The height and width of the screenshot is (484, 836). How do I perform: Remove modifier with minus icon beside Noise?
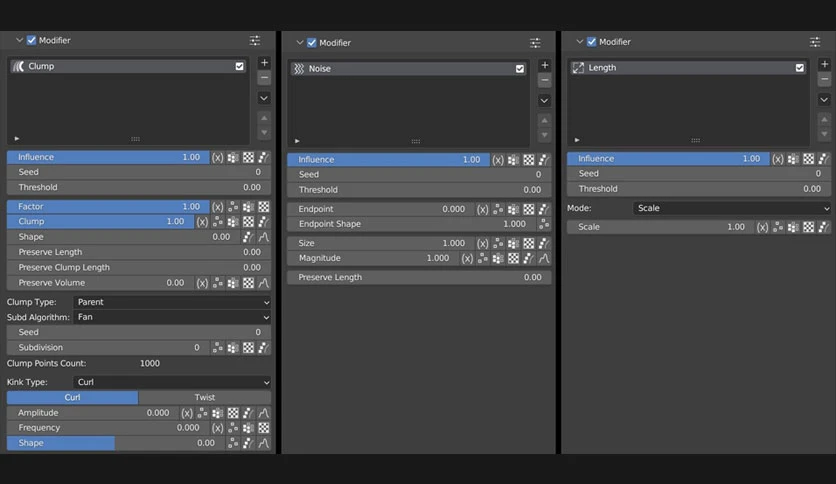pos(544,80)
